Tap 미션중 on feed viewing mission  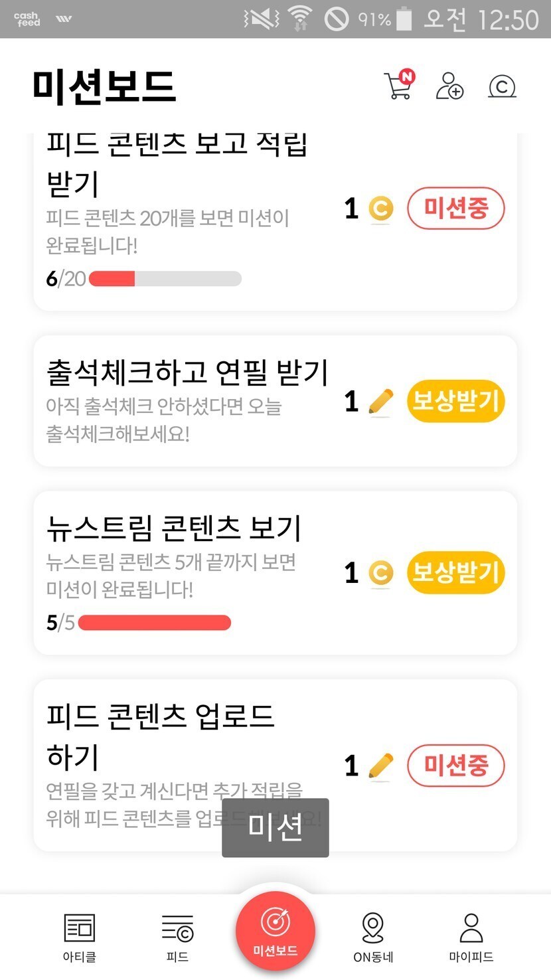pos(455,208)
